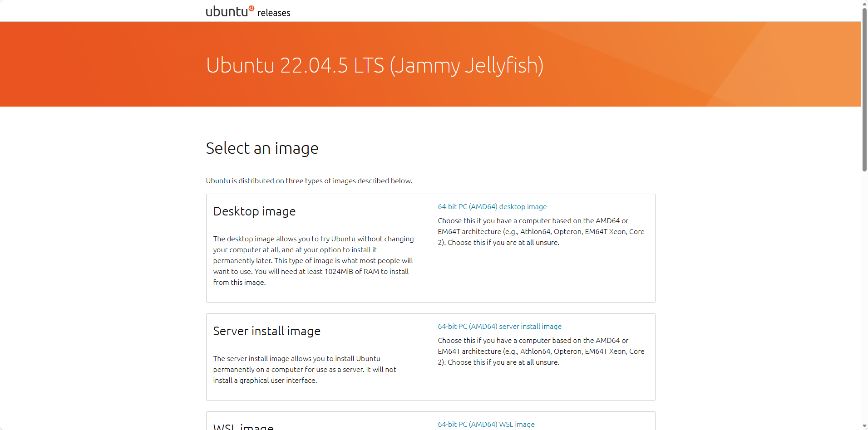This screenshot has width=868, height=430.
Task: Click the server install image description paragraph
Action: [304, 369]
